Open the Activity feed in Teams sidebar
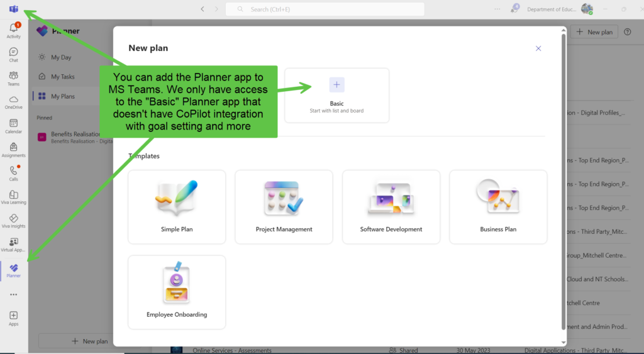This screenshot has height=354, width=644. pyautogui.click(x=14, y=30)
